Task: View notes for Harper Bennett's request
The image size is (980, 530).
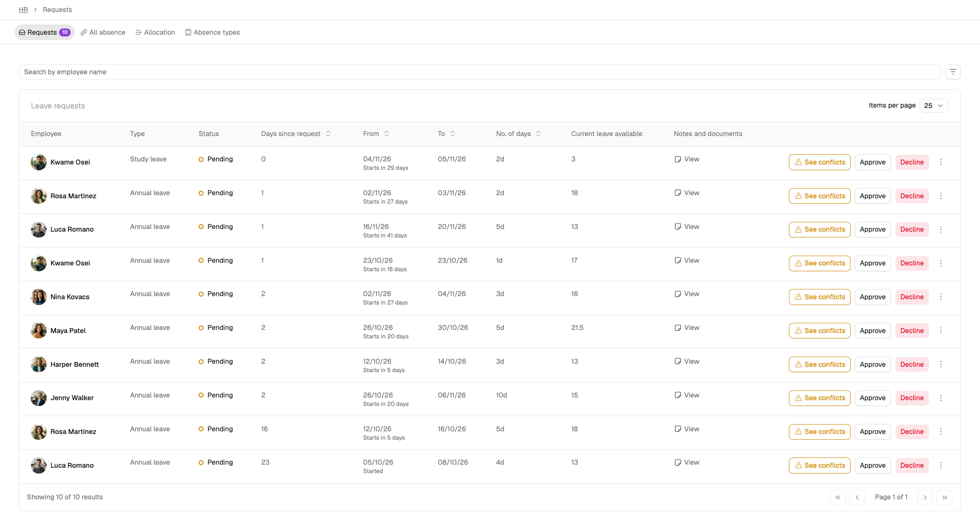Action: pyautogui.click(x=687, y=361)
